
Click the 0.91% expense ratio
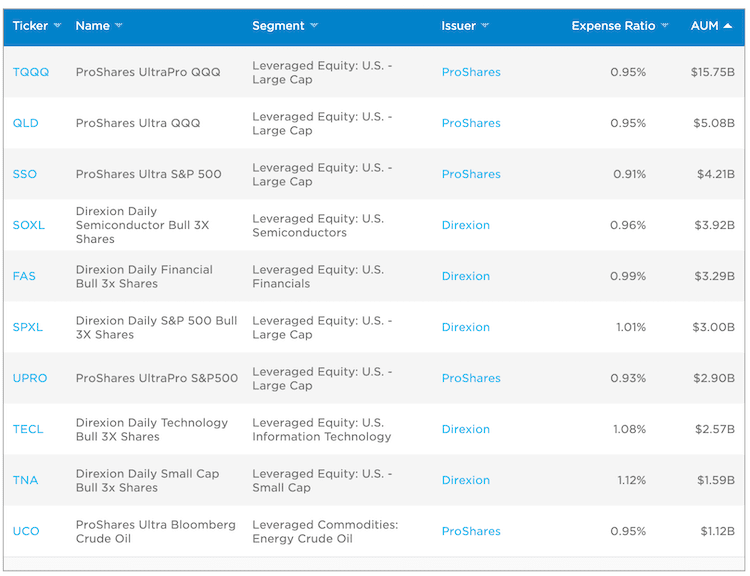[629, 174]
